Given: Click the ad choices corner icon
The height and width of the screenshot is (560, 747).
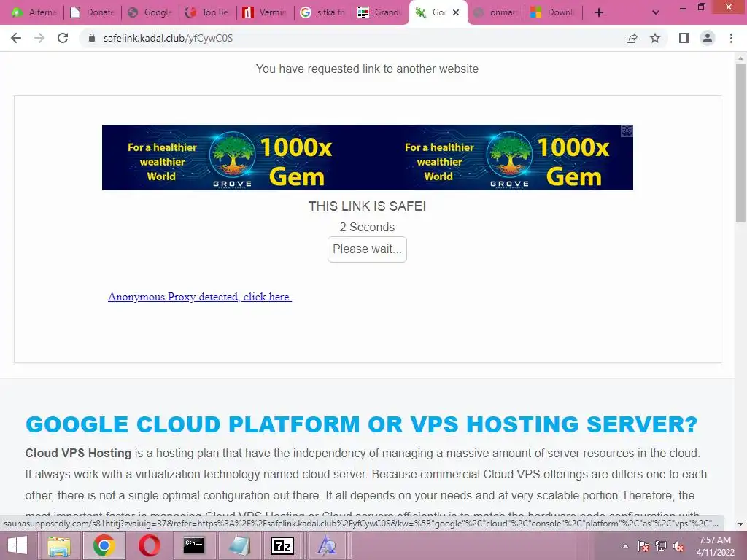Looking at the screenshot, I should point(627,131).
